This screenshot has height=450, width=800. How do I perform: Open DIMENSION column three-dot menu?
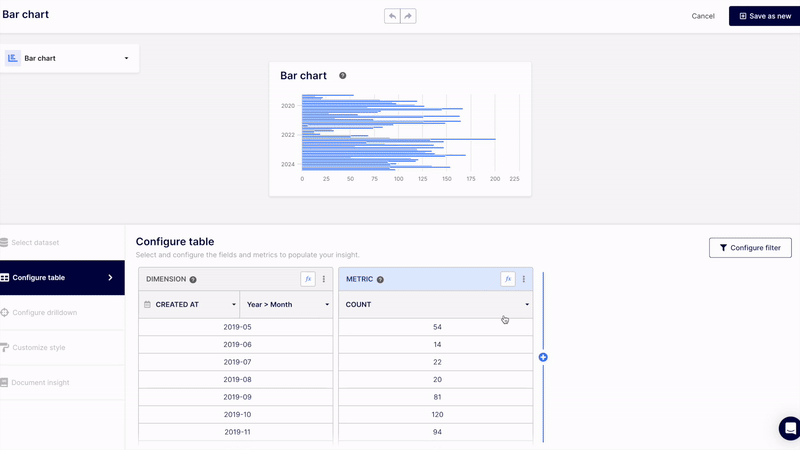point(323,279)
